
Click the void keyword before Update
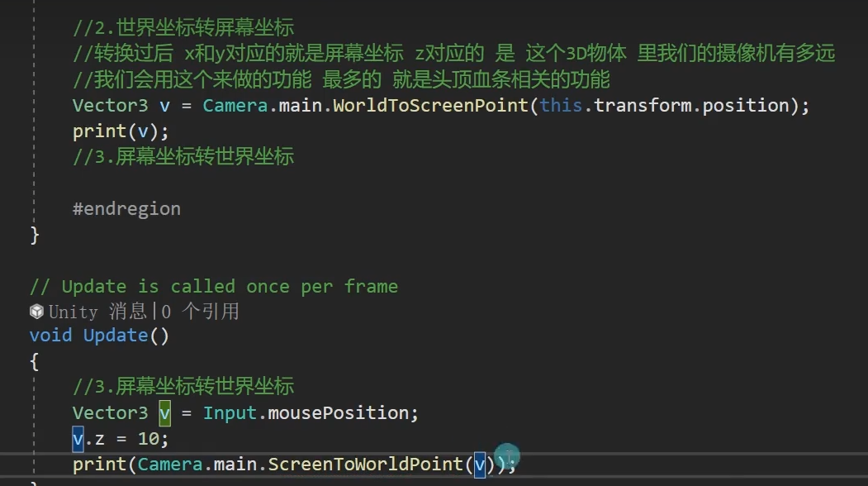coord(50,336)
